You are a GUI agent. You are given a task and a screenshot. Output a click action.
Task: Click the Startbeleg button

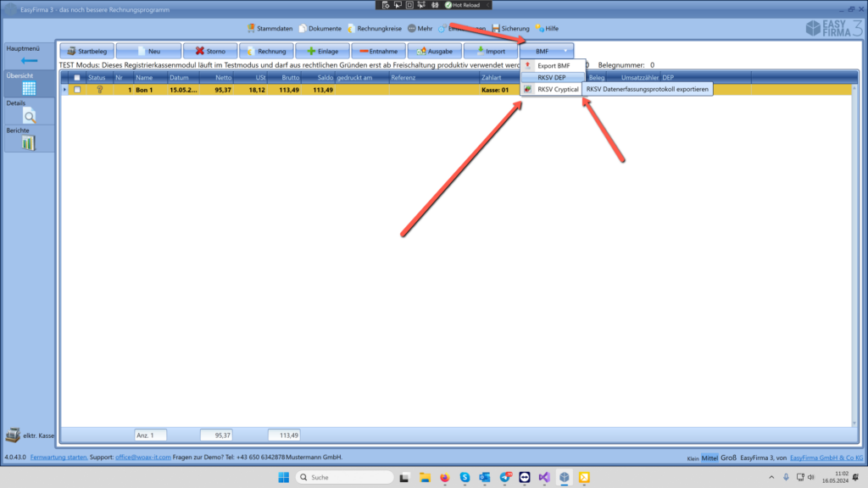coord(87,51)
